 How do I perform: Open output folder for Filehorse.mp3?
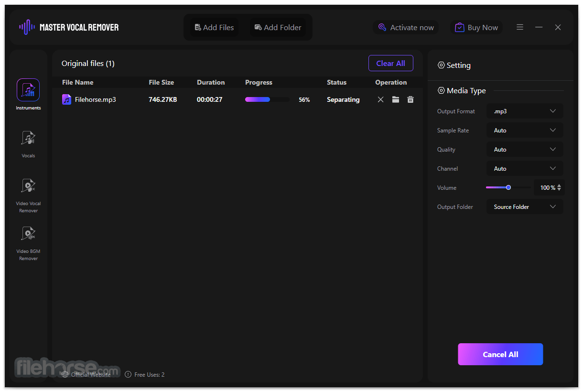click(396, 99)
